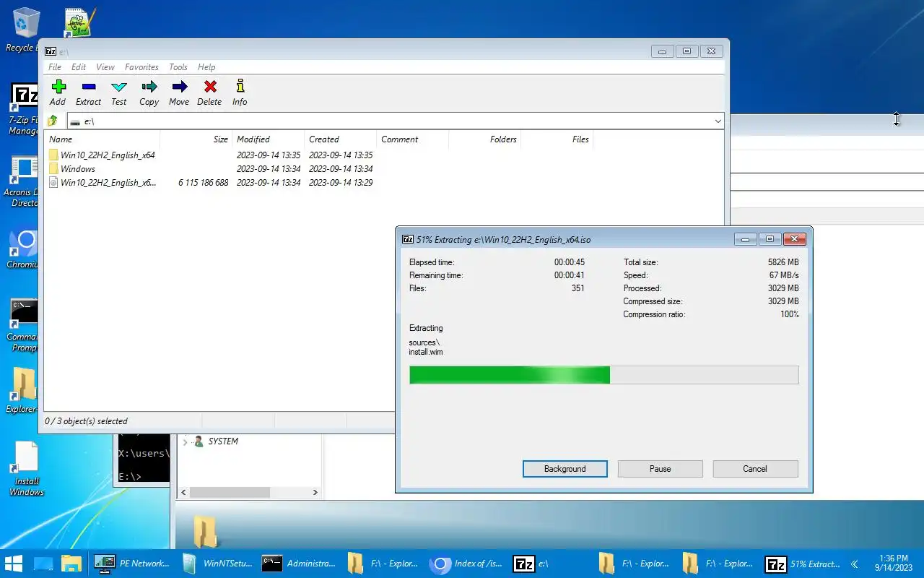This screenshot has height=578, width=924.
Task: Sort file list by Name column
Action: (x=102, y=139)
